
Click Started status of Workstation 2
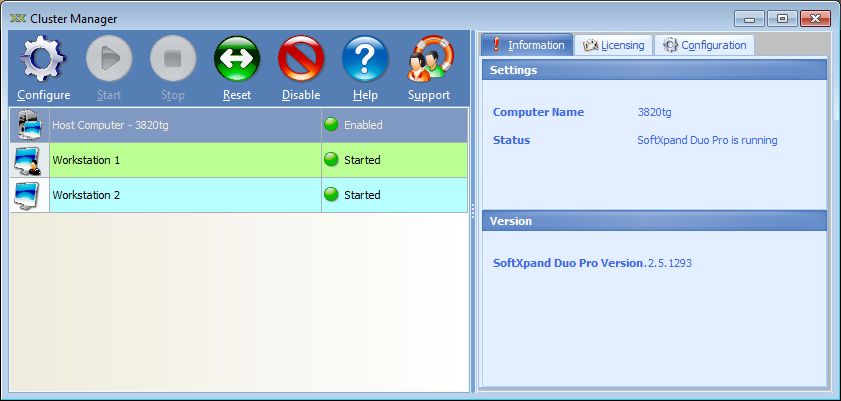click(x=362, y=195)
